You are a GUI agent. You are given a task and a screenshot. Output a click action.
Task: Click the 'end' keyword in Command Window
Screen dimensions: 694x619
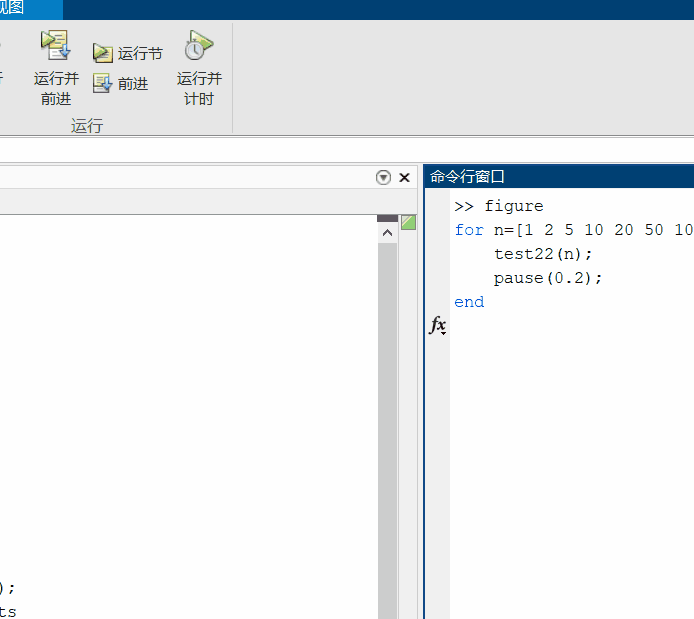469,302
